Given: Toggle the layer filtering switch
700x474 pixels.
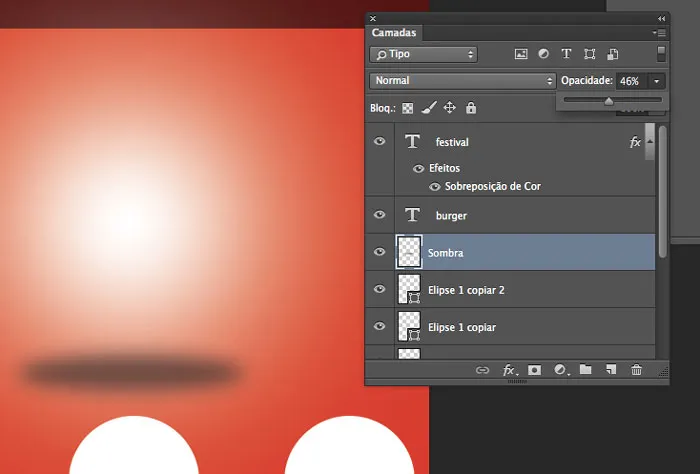Looking at the screenshot, I should point(661,54).
